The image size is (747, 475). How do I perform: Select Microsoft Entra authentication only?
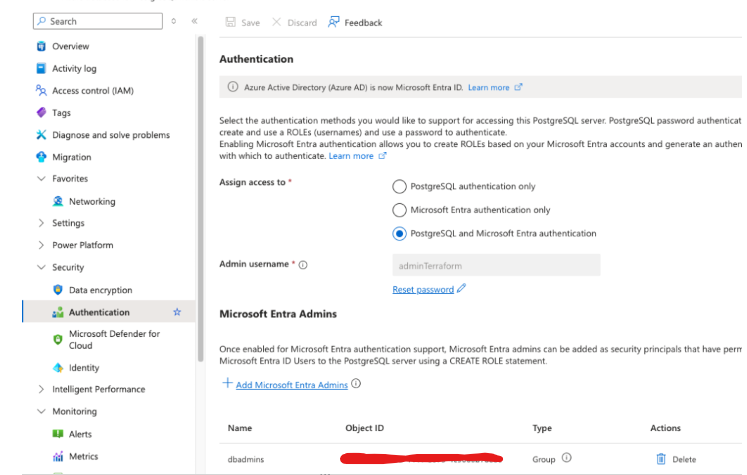[x=399, y=210]
